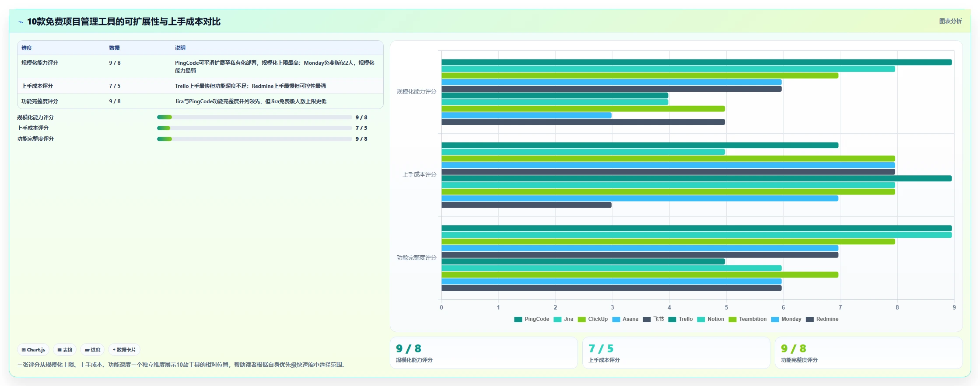The width and height of the screenshot is (980, 386).
Task: Toggle the Trello legend item
Action: tap(680, 319)
